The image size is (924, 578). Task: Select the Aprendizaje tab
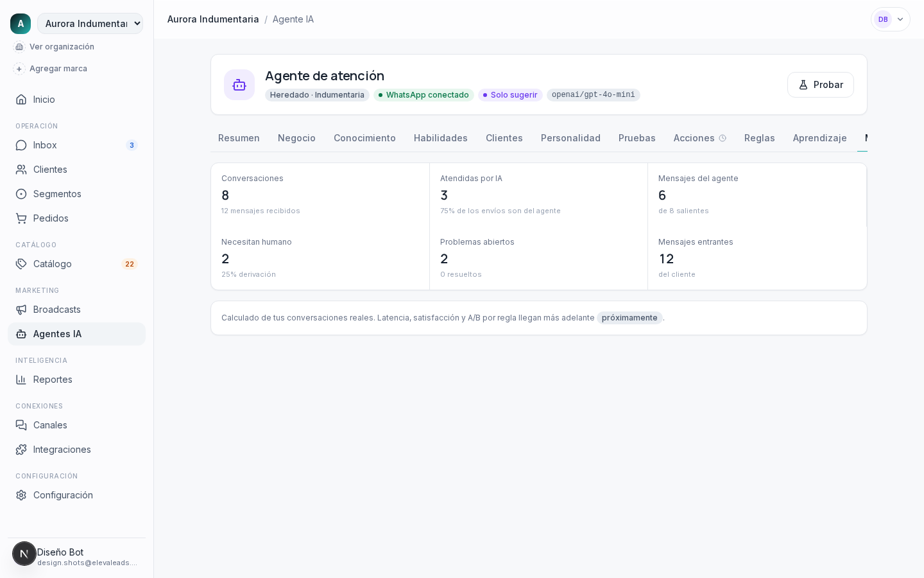pos(820,138)
